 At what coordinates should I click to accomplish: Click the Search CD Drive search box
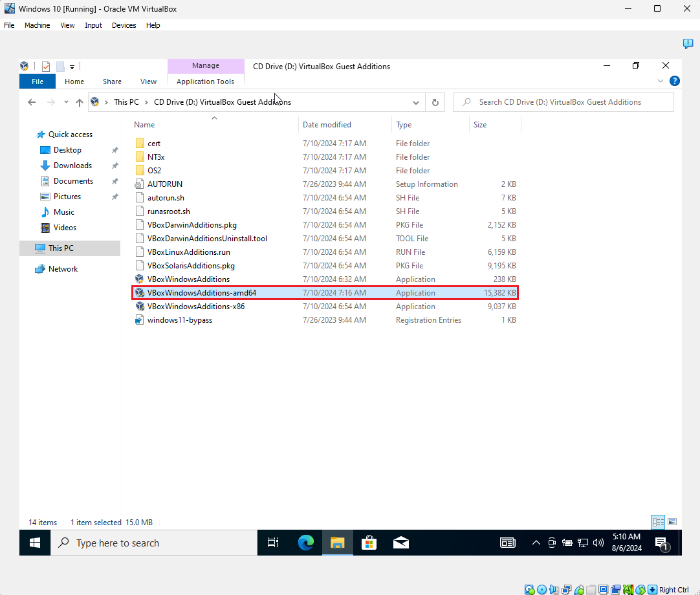[x=563, y=102]
